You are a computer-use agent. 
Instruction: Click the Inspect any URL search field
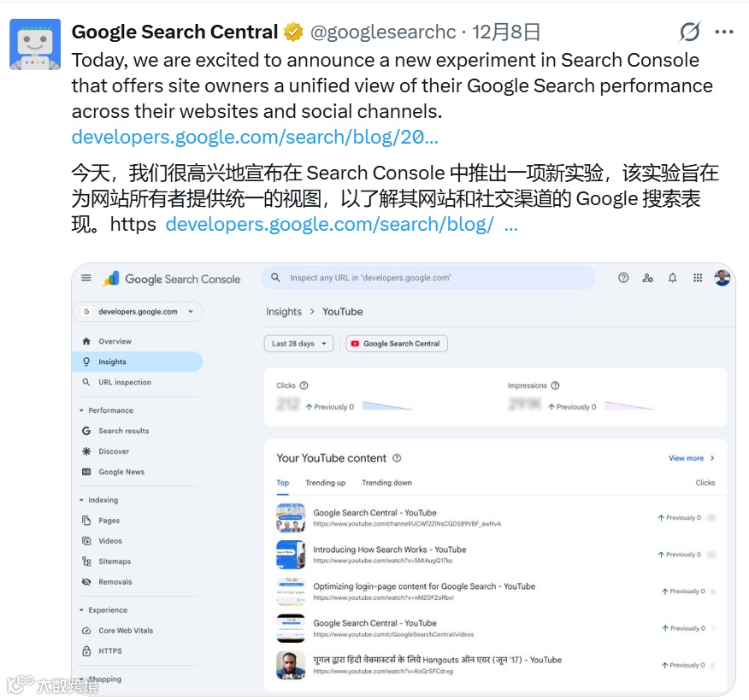click(428, 278)
